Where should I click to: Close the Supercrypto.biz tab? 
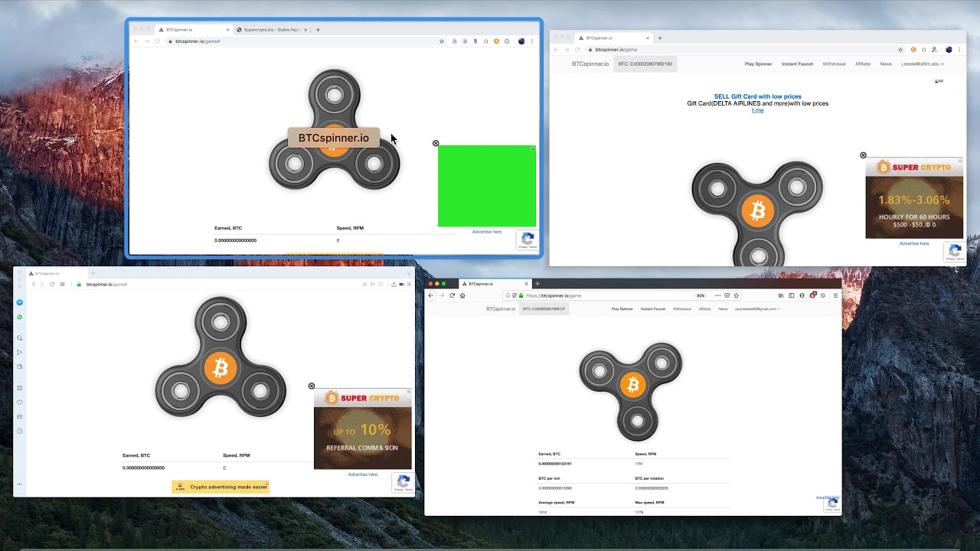coord(305,30)
